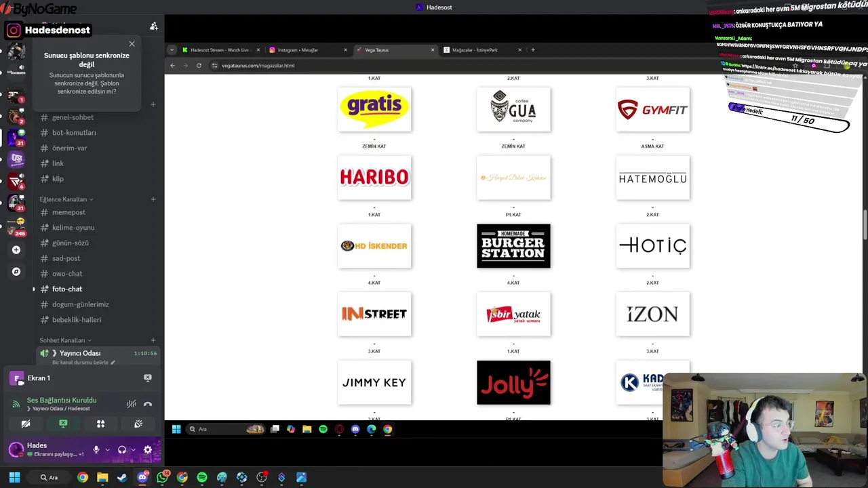Screen dimensions: 868x488
Task: Close the Instagram Mesajlar tab
Action: [x=345, y=49]
